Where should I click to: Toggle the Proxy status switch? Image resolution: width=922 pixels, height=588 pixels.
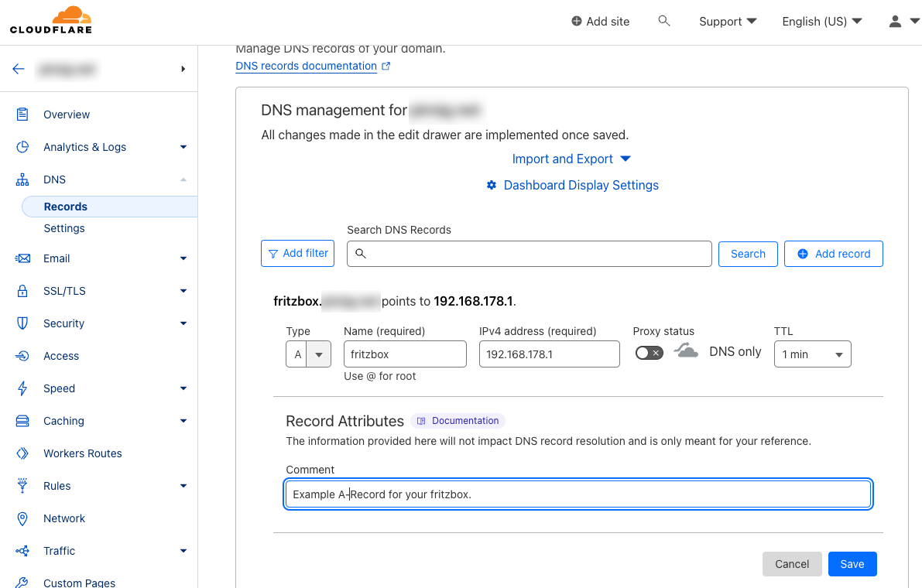650,353
